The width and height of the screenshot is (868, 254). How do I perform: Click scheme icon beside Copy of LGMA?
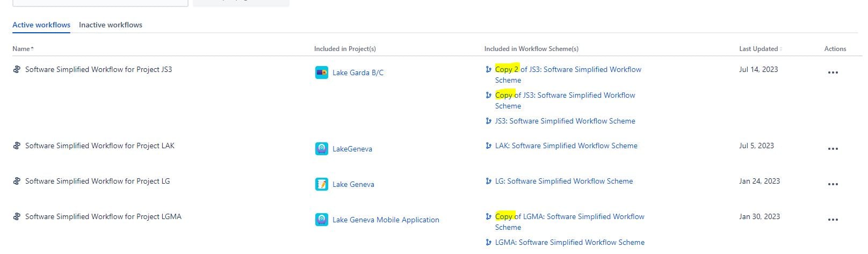[488, 216]
